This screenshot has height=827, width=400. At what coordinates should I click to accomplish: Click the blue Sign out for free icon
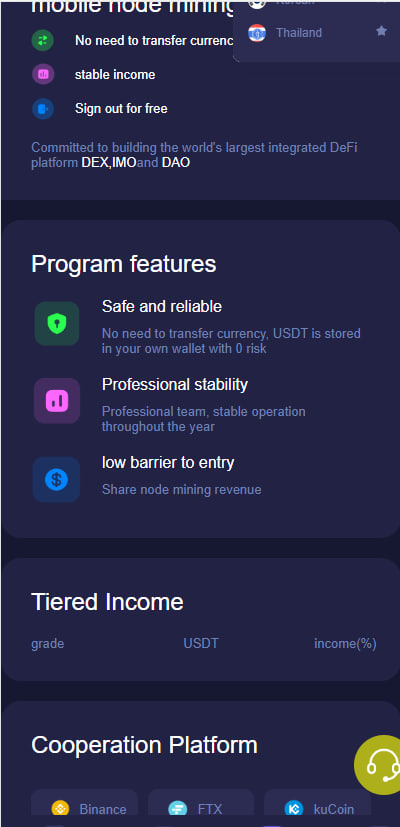[43, 109]
